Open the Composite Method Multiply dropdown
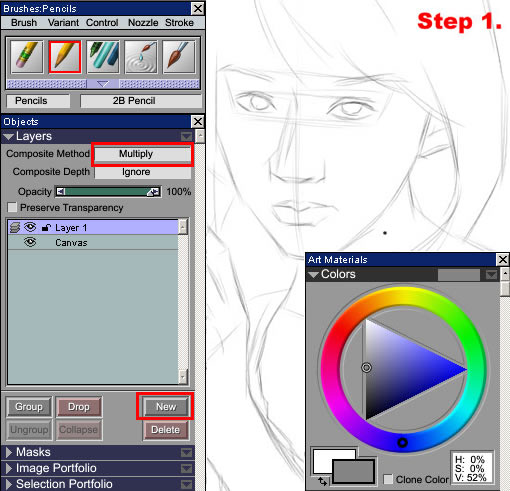 click(143, 154)
